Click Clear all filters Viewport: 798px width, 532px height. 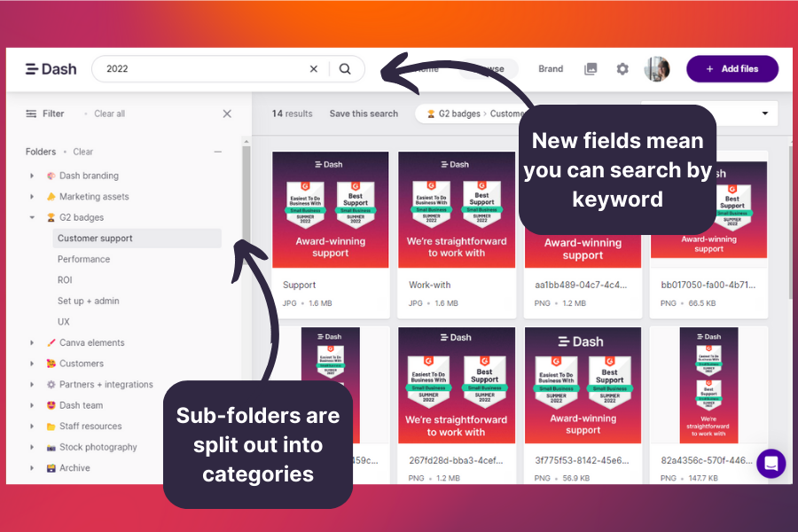[109, 113]
